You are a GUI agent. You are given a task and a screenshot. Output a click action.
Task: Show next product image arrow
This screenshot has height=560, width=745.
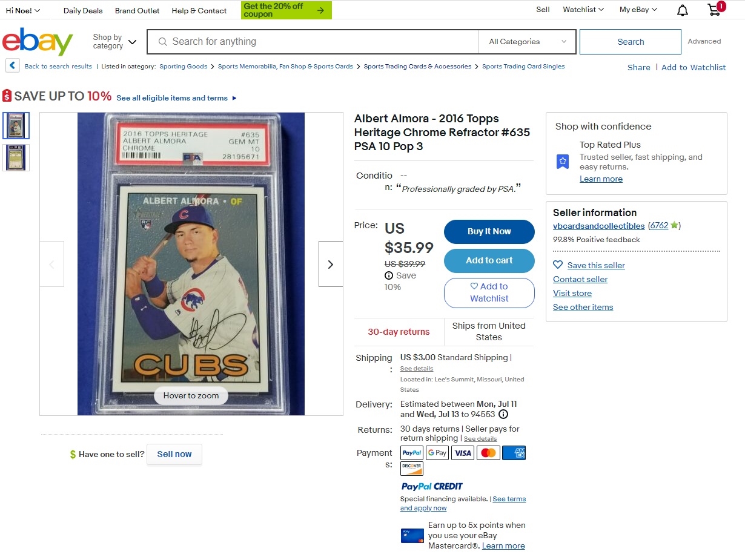(331, 264)
